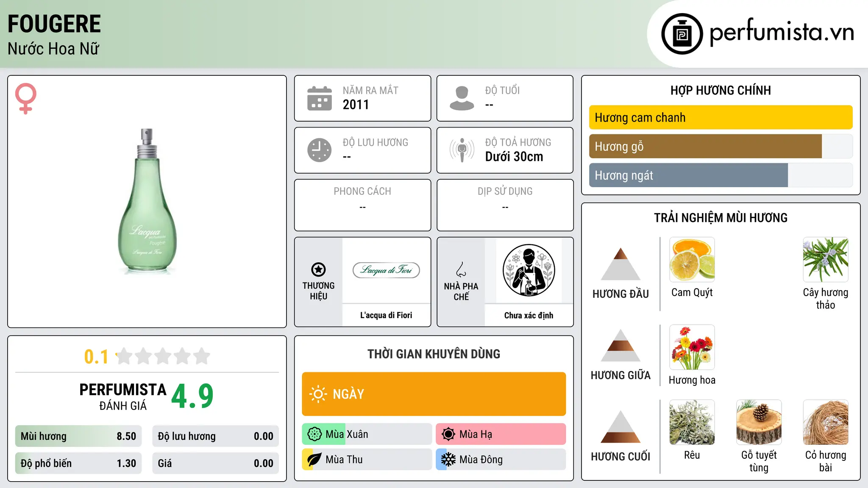Click the perfumista.vn site name
Image resolution: width=868 pixels, height=488 pixels.
[x=782, y=31]
